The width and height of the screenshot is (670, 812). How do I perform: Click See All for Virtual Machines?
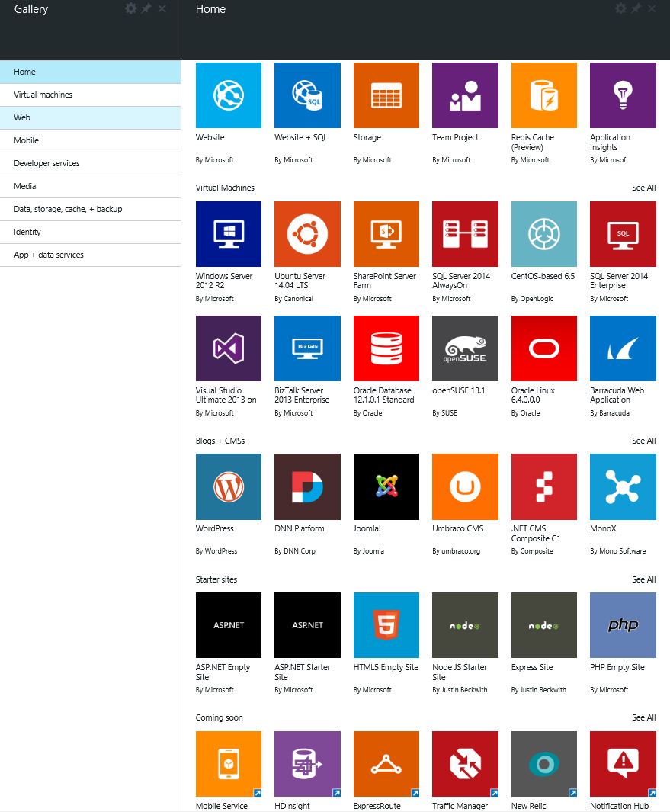pyautogui.click(x=643, y=188)
